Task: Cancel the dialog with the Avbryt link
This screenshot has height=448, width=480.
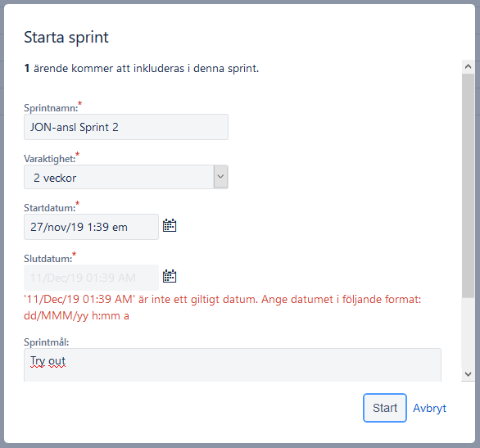Action: pyautogui.click(x=429, y=408)
